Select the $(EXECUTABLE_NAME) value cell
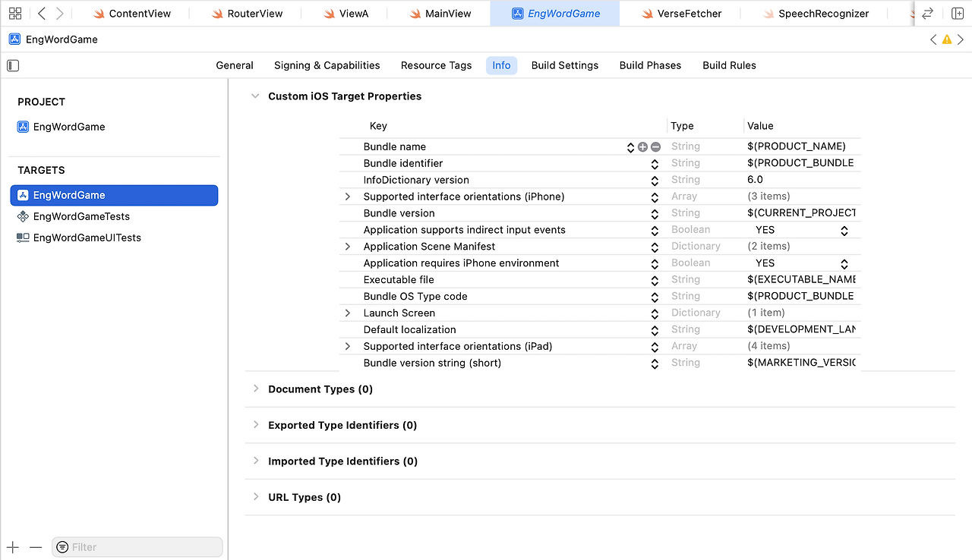Image resolution: width=972 pixels, height=560 pixels. click(802, 280)
